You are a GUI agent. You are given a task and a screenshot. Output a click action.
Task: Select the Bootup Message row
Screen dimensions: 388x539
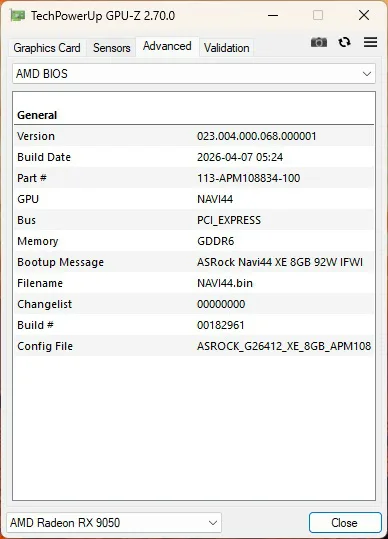(194, 262)
